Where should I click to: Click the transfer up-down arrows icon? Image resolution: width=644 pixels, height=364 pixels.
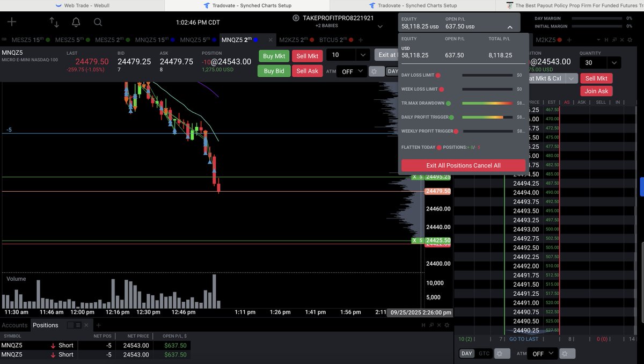click(x=54, y=23)
